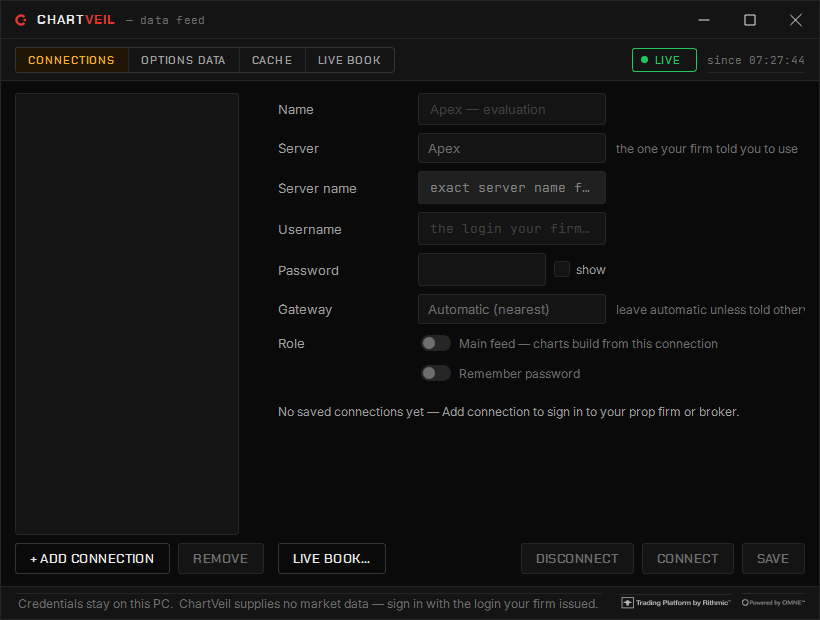The image size is (820, 620).
Task: Minimize the ChartVeil window
Action: (704, 20)
